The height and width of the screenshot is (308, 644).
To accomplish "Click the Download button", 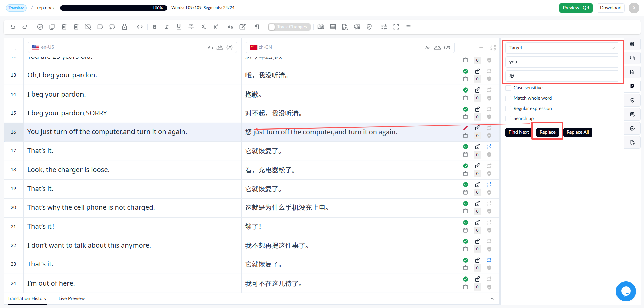I will pos(610,8).
